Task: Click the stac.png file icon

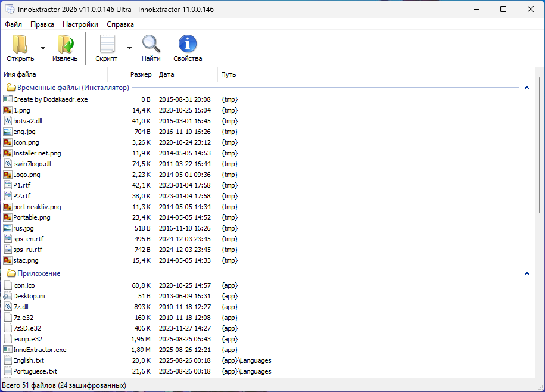Action: click(x=8, y=260)
